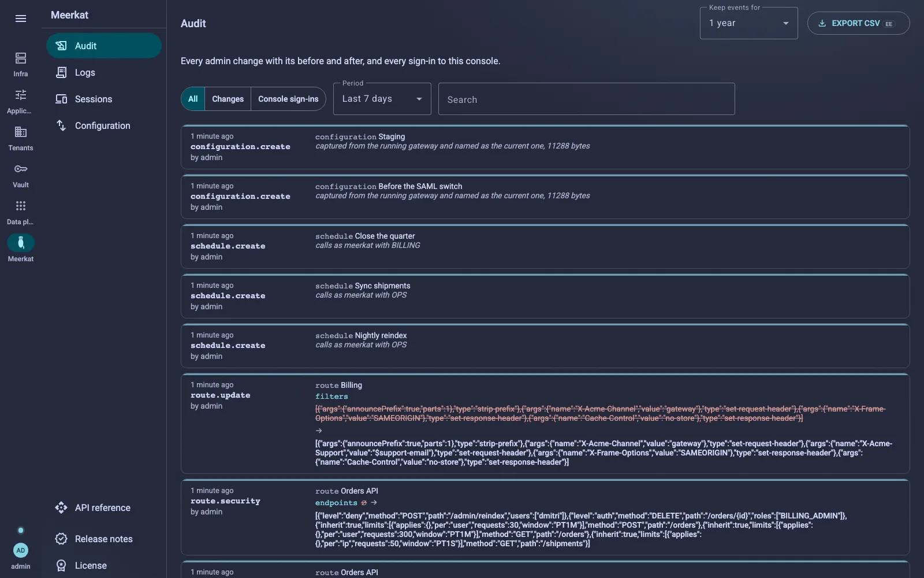
Task: Select the Meerkat icon in rail
Action: click(x=21, y=243)
